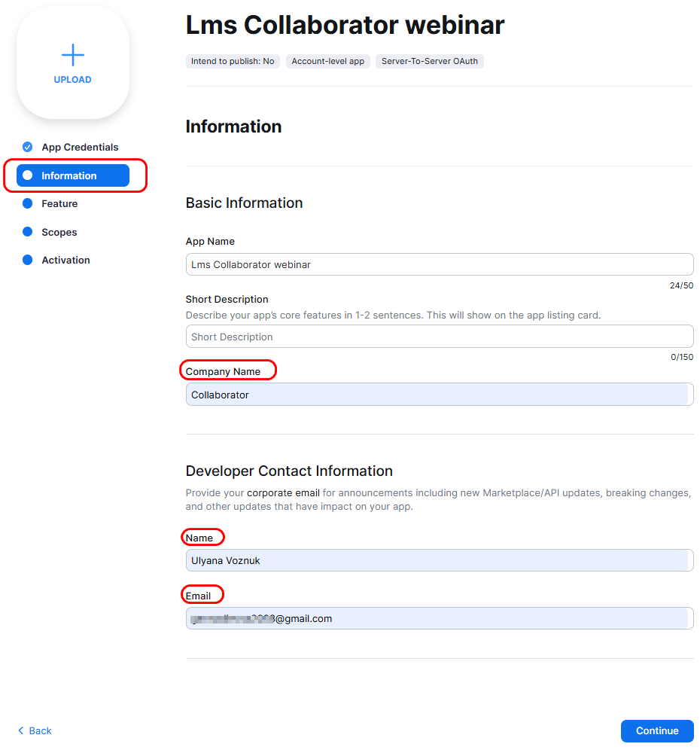
Task: Click the Activation step dot icon
Action: pos(28,260)
